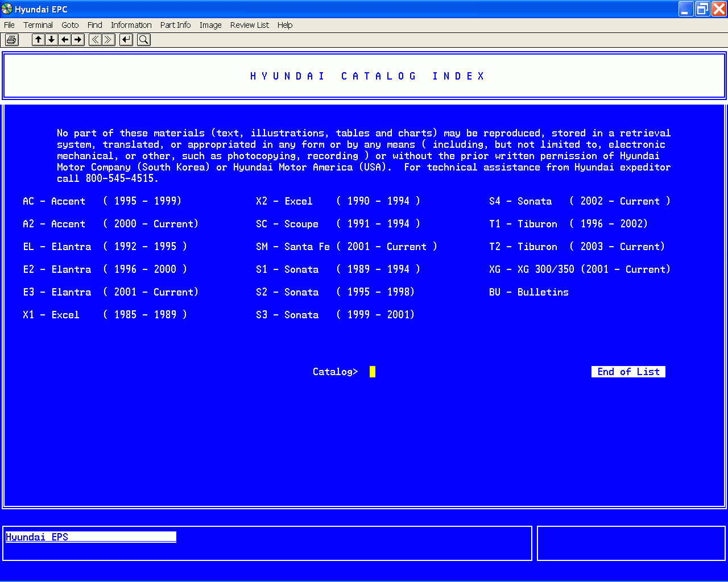Click the Hyundai EPC title bar icon
728x582 pixels.
pyautogui.click(x=7, y=9)
